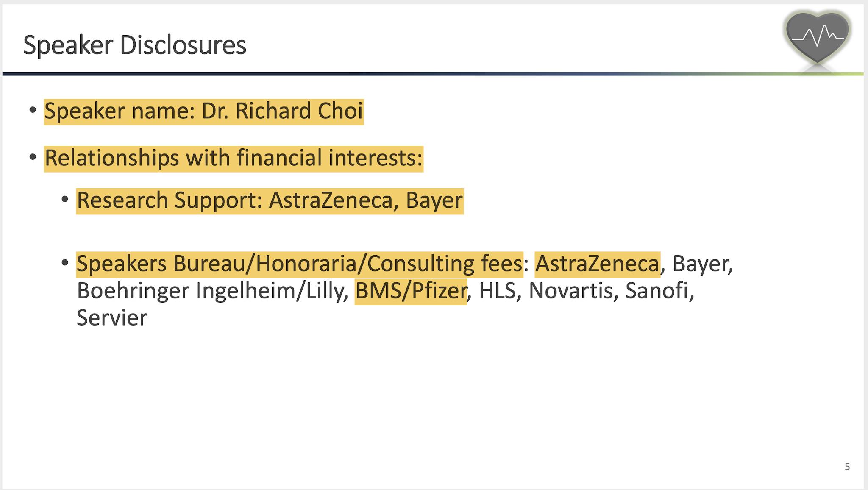Select the Speaker Disclosures slide title
Screen dimensions: 868x490
click(x=135, y=45)
